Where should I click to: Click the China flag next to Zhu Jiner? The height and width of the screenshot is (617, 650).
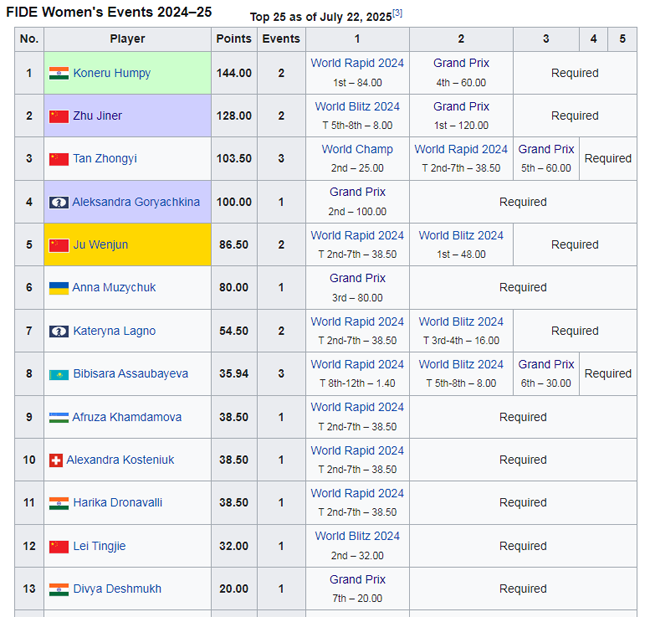tap(59, 116)
